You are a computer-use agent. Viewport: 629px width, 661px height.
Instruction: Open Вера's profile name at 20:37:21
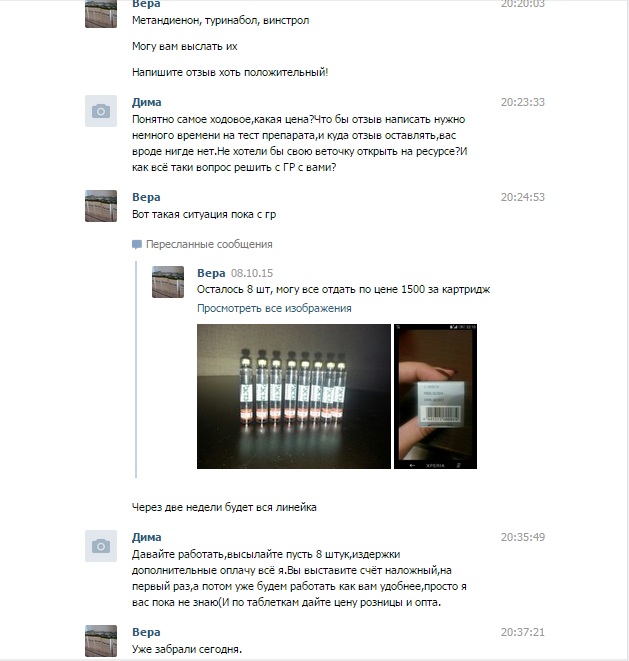coord(146,632)
